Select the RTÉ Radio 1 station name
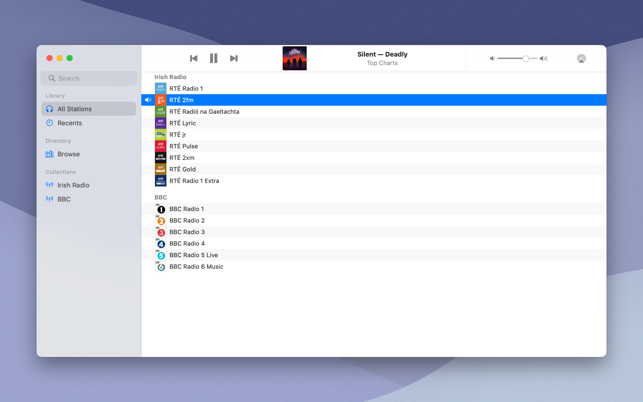 (x=186, y=89)
